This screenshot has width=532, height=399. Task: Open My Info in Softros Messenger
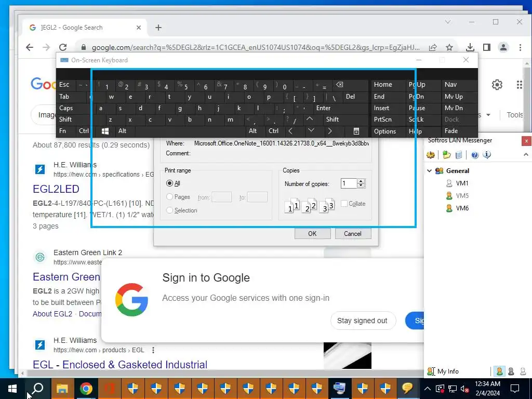(x=443, y=371)
